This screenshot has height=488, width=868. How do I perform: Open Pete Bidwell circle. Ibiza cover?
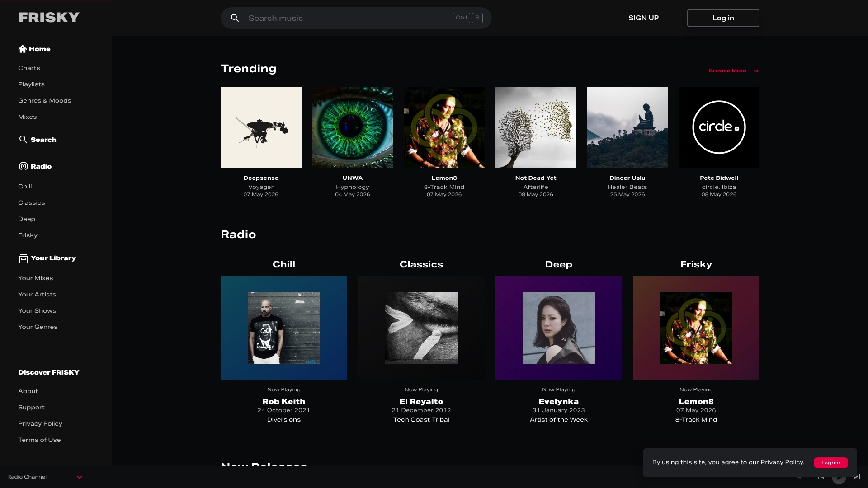(x=719, y=127)
